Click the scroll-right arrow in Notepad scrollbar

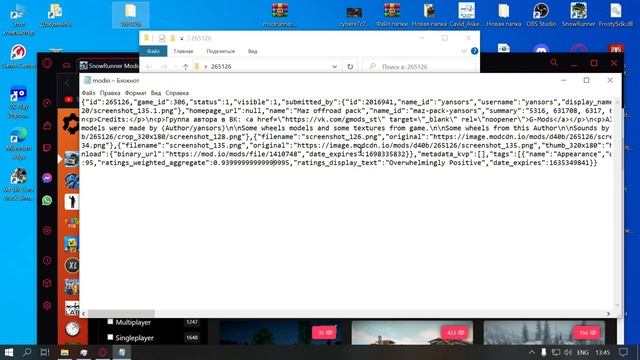click(x=608, y=313)
